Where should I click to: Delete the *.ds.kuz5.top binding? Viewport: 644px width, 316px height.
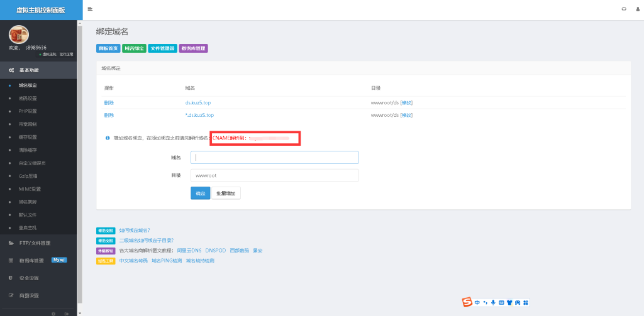click(109, 116)
